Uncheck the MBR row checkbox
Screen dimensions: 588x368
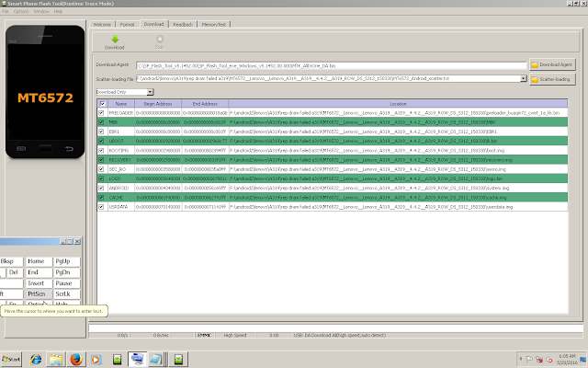[101, 122]
